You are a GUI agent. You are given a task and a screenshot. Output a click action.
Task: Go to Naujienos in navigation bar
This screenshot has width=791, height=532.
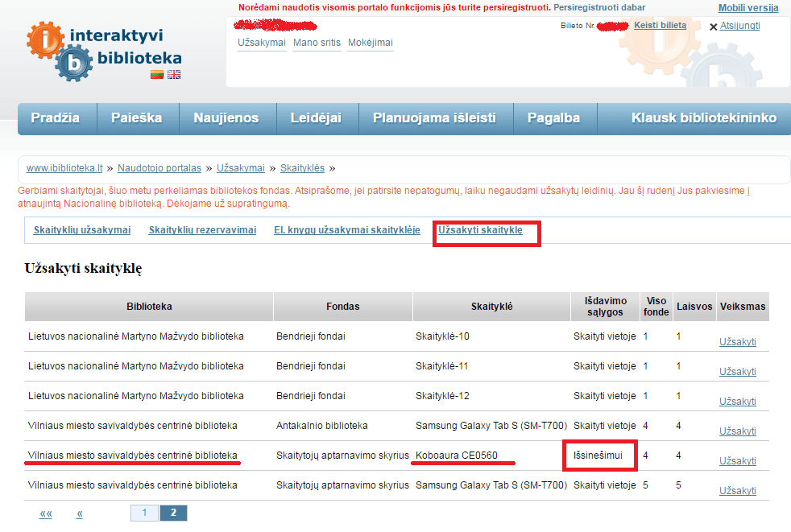(227, 118)
